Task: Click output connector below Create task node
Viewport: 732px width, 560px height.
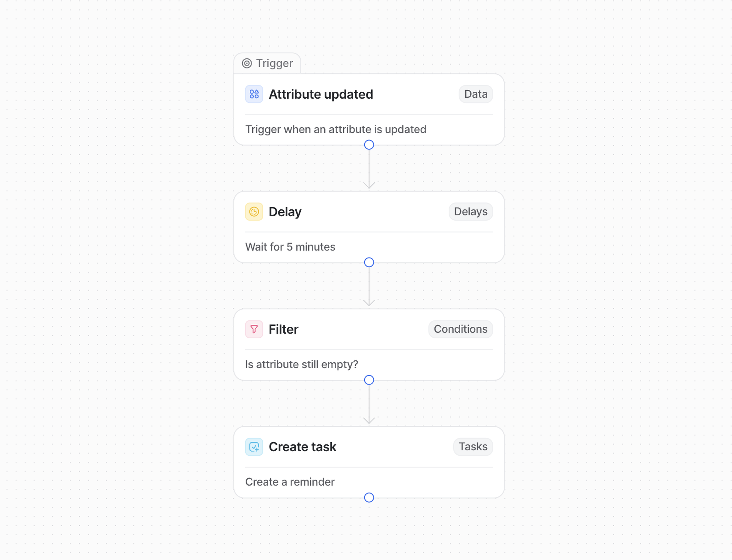Action: [x=369, y=498]
